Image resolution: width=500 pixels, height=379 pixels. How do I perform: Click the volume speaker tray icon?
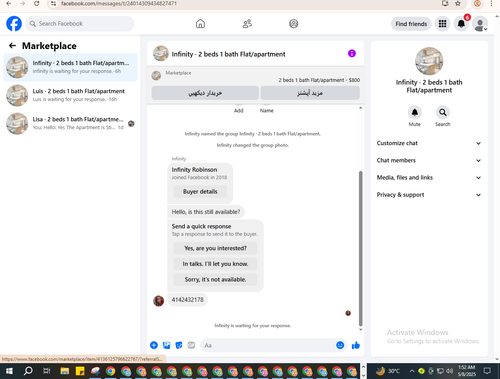pos(449,371)
